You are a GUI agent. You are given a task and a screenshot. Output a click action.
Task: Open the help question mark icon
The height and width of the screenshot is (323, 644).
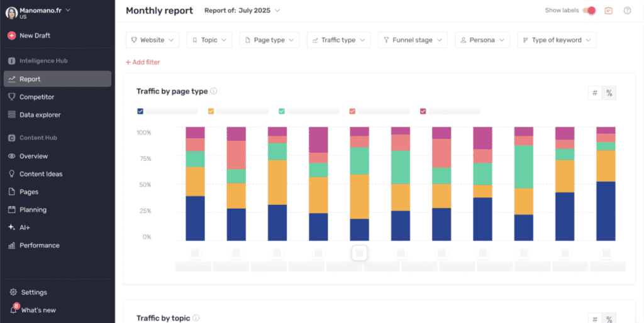click(627, 11)
